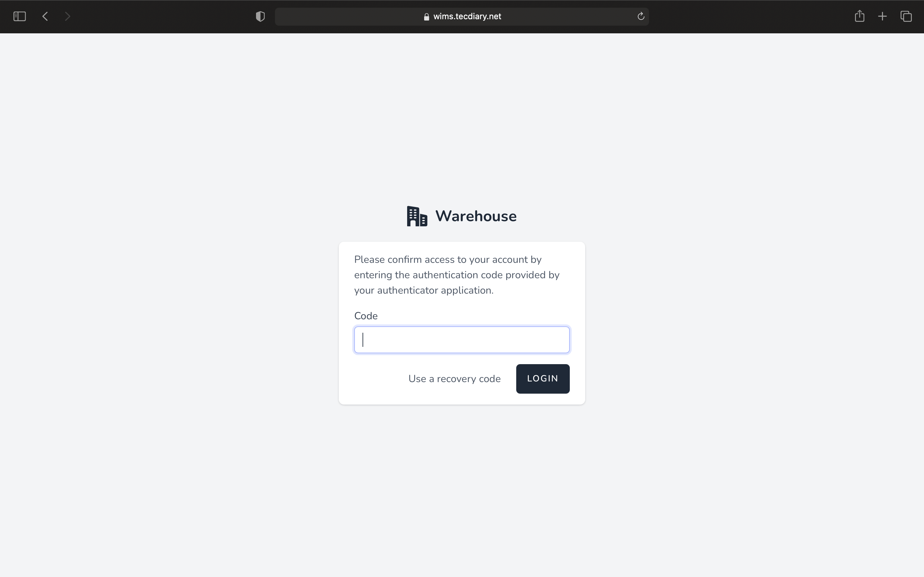Go back with the back arrow
Image resolution: width=924 pixels, height=577 pixels.
coord(45,16)
